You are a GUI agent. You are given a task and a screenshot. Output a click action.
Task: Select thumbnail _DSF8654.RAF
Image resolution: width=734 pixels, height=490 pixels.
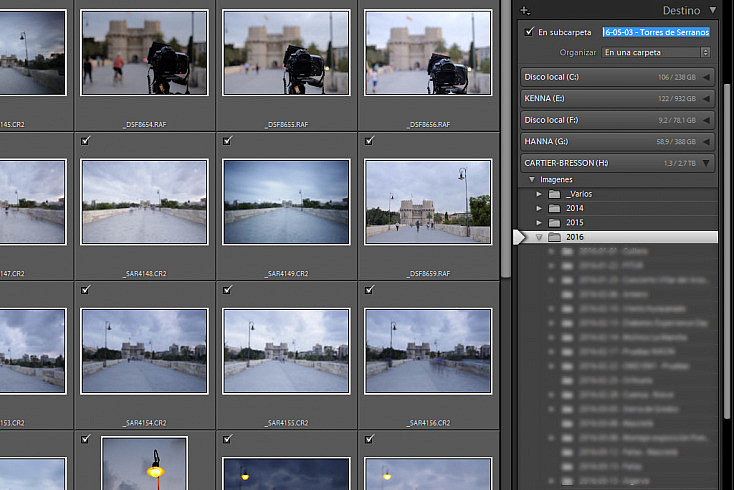tap(144, 52)
